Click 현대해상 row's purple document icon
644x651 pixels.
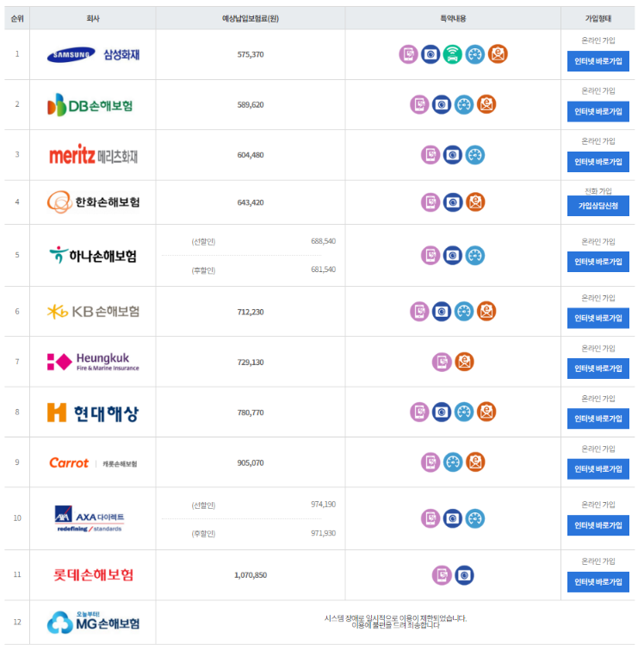click(x=419, y=412)
